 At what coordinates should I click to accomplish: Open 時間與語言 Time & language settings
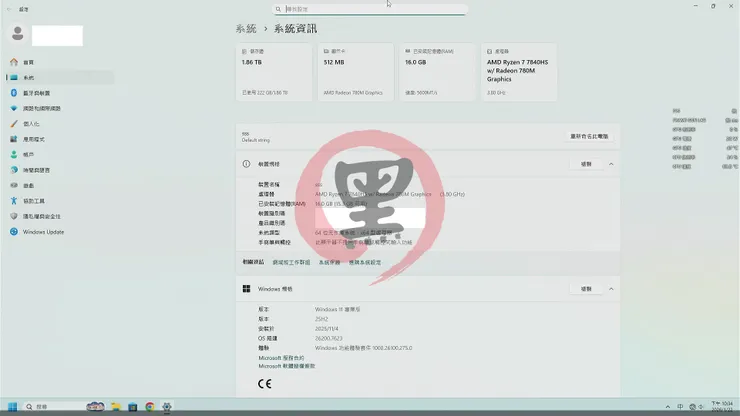tap(36, 170)
